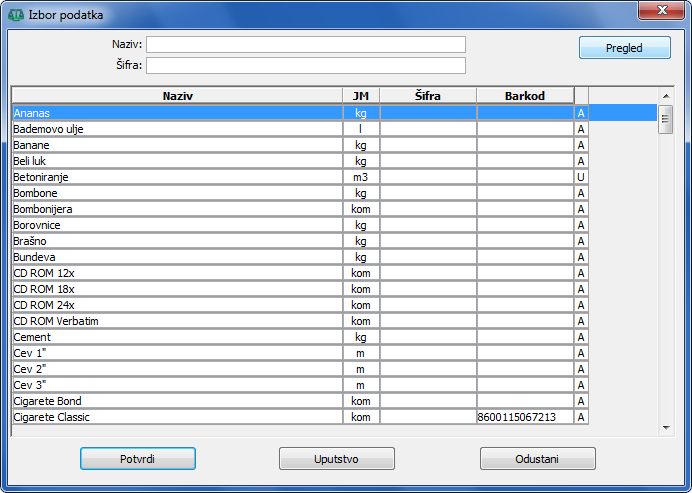
Task: Select the CD ROM Verbatim row
Action: (x=176, y=321)
